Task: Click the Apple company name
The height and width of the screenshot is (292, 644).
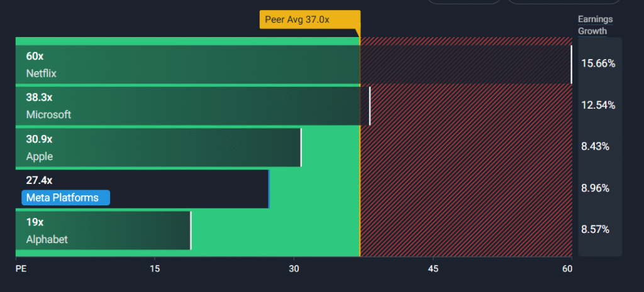Action: [40, 156]
